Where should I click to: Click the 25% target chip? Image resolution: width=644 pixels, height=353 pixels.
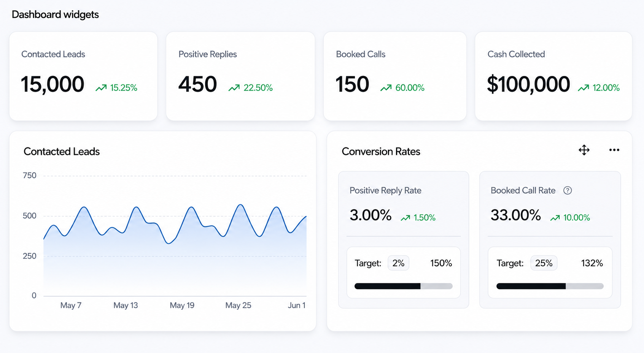click(x=544, y=263)
